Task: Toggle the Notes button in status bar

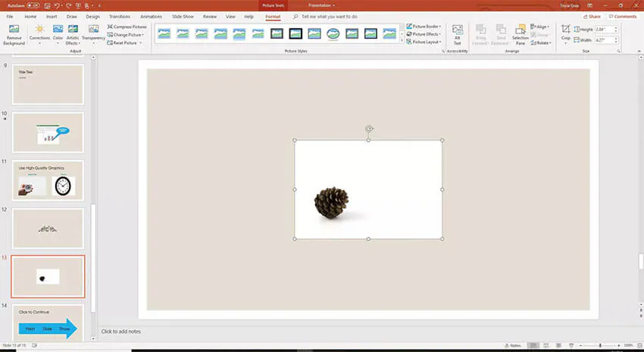Action: (x=513, y=345)
